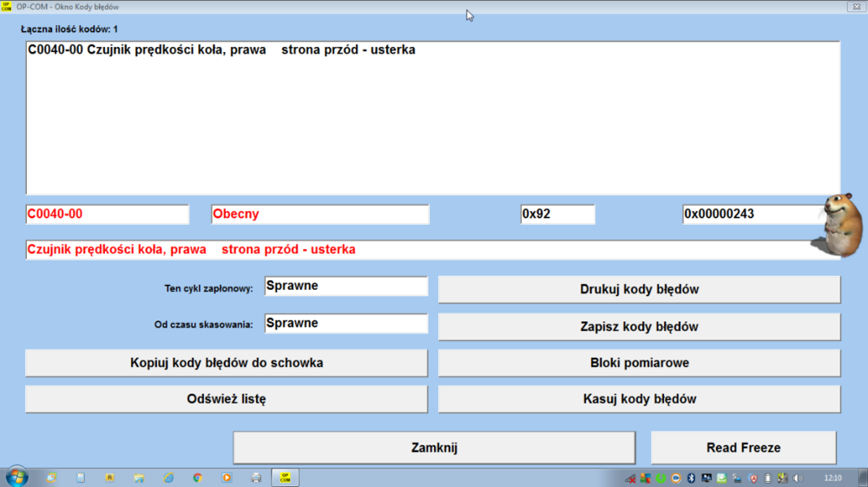Launch Google Chrome from taskbar

click(x=197, y=477)
